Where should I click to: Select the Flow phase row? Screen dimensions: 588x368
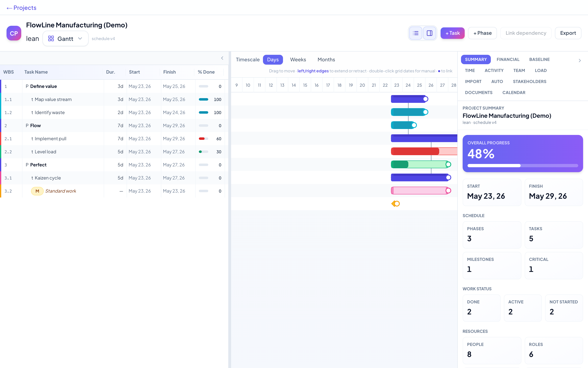pos(114,126)
